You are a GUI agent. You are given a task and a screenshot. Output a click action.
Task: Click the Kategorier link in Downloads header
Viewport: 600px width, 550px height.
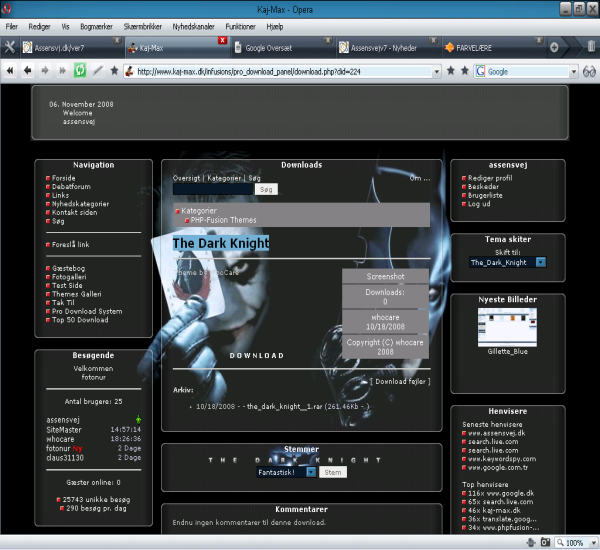coord(224,178)
